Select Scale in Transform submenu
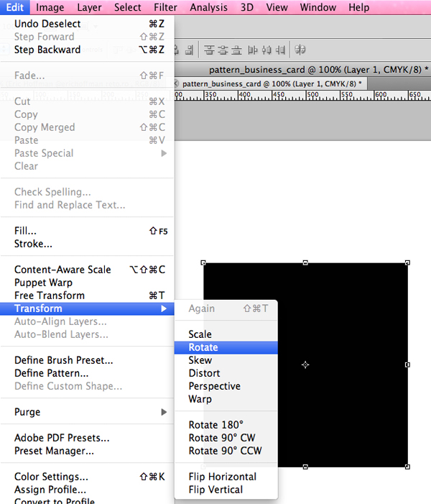431x504 pixels. [226, 334]
